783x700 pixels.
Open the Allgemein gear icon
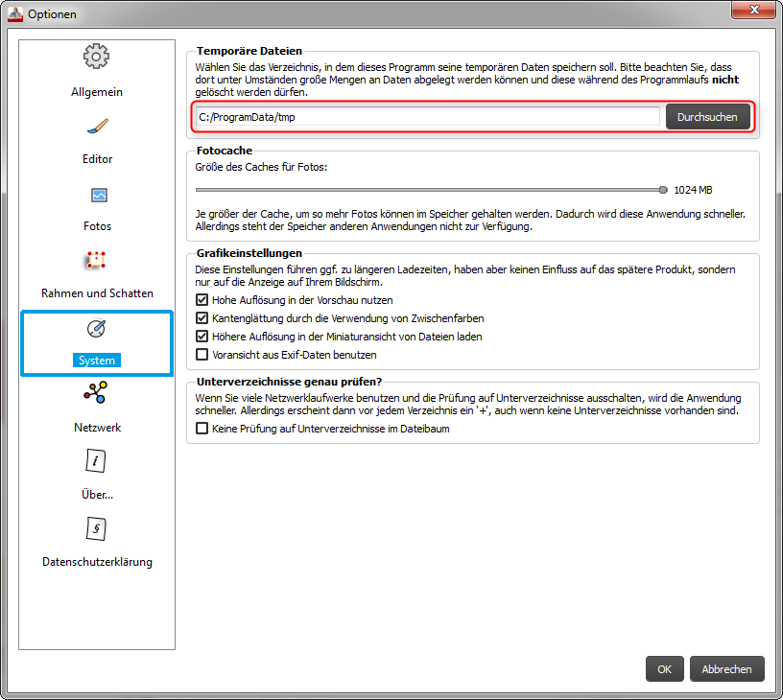96,56
